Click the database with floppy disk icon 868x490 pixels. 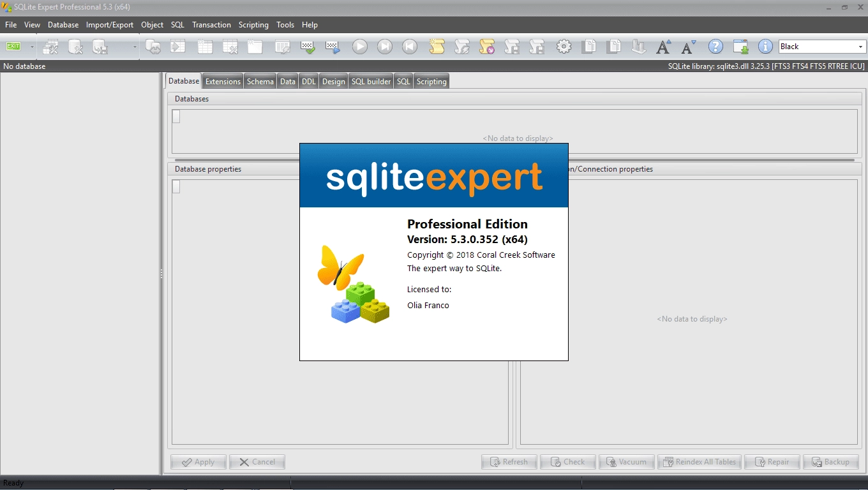(100, 47)
